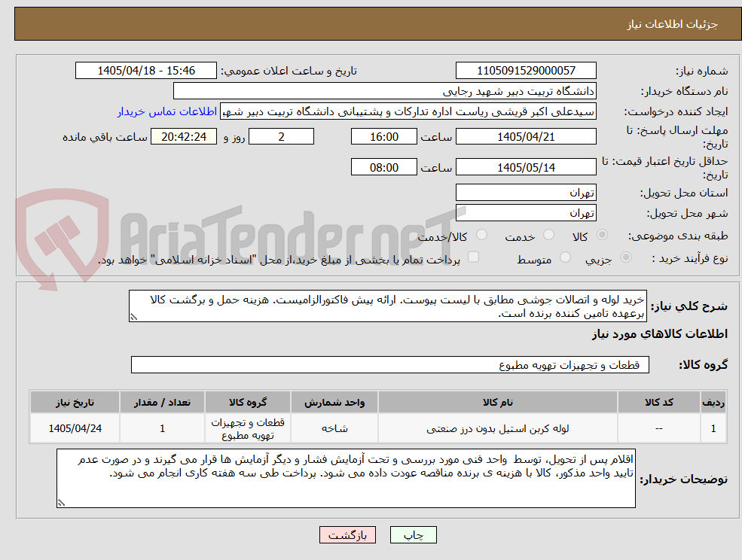
Task: Click the buyer organization name field
Action: pos(384,91)
